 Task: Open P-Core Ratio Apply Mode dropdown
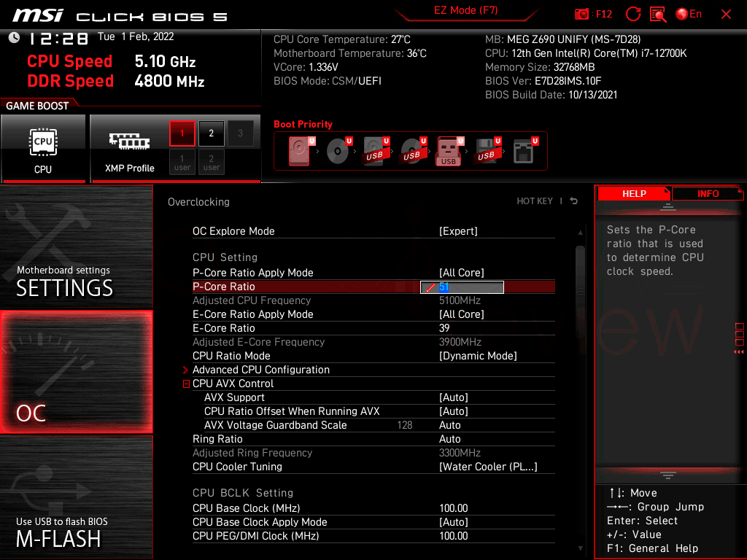[461, 273]
